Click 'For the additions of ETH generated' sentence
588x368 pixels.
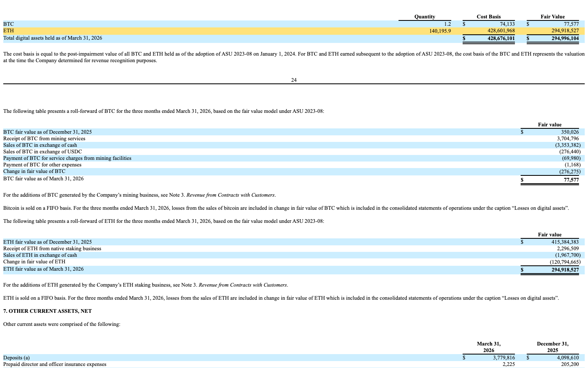146,285
